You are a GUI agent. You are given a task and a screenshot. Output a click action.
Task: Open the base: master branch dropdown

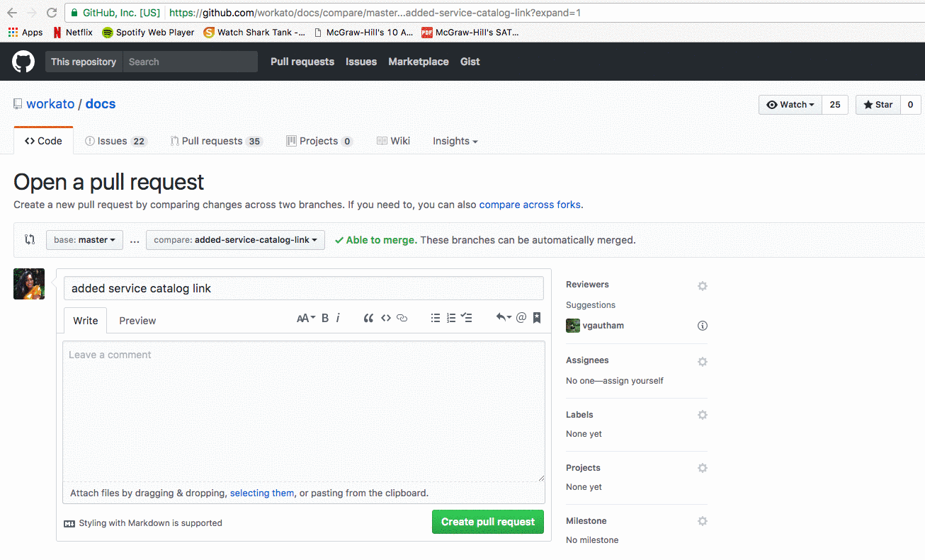tap(85, 240)
